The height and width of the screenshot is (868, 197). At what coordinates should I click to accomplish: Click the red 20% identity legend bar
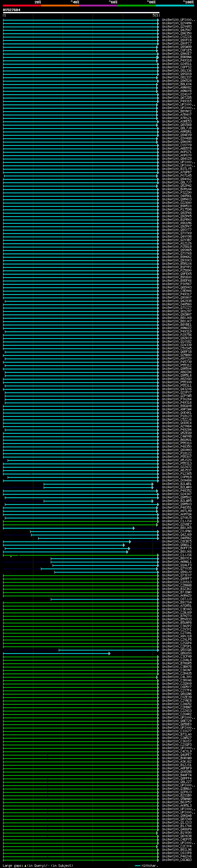pos(22,6)
